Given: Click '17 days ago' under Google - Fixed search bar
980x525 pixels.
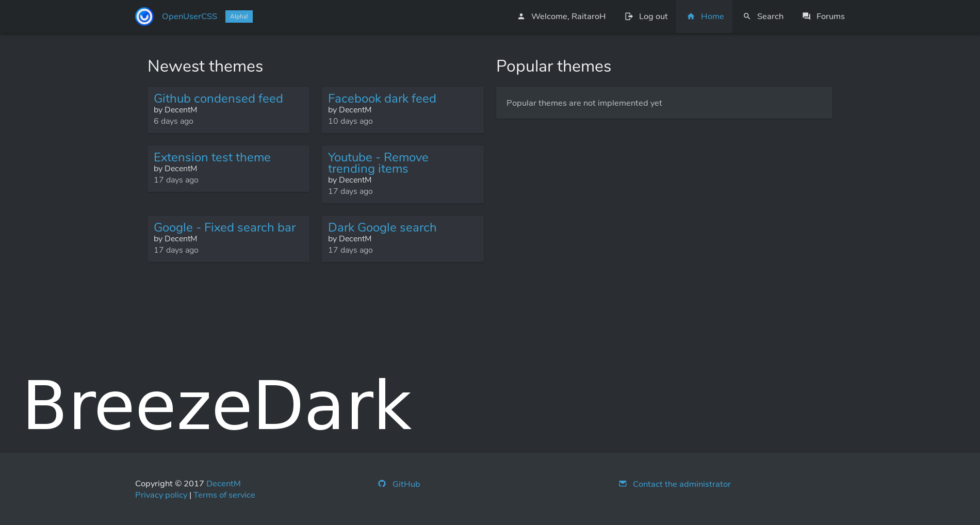Looking at the screenshot, I should click(176, 250).
